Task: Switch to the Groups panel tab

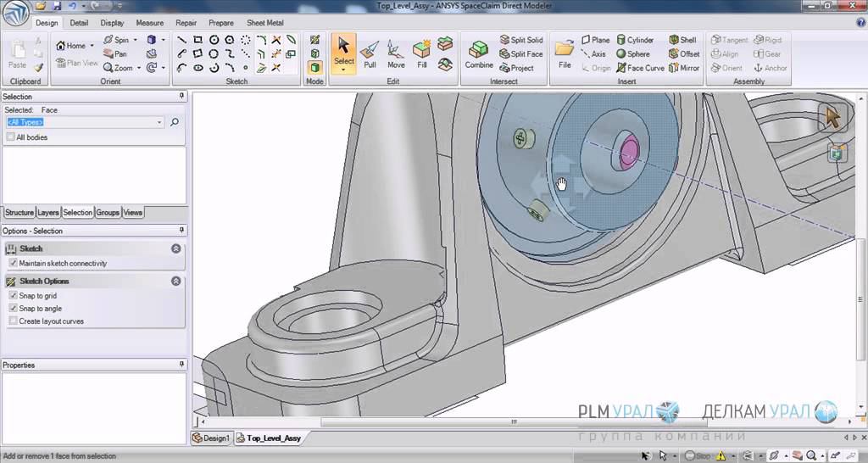Action: 108,212
